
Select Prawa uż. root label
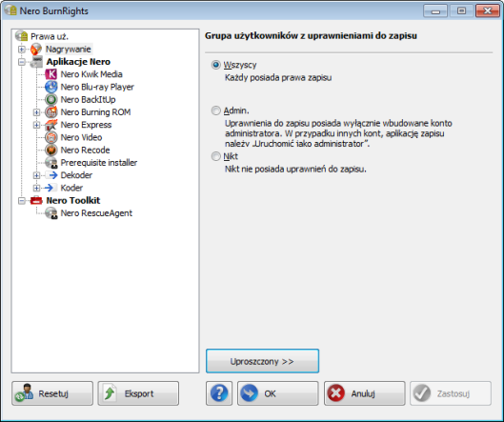pyautogui.click(x=50, y=36)
